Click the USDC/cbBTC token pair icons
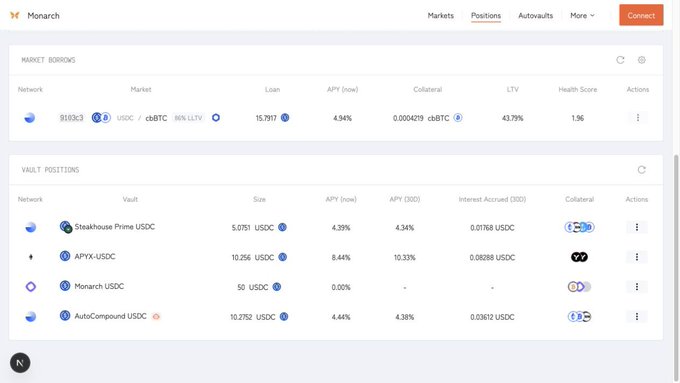The height and width of the screenshot is (383, 680). [101, 118]
